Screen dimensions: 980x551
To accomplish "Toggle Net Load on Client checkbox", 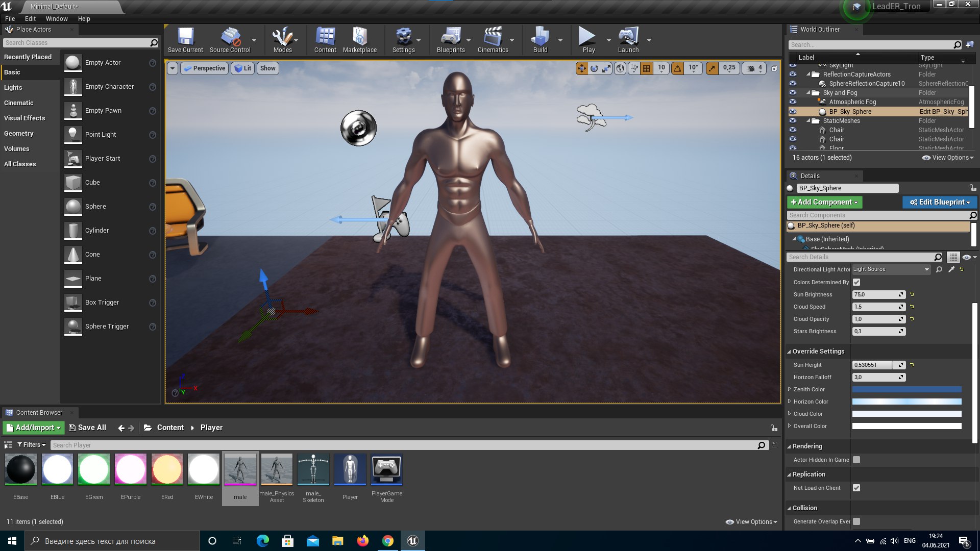I will tap(856, 488).
